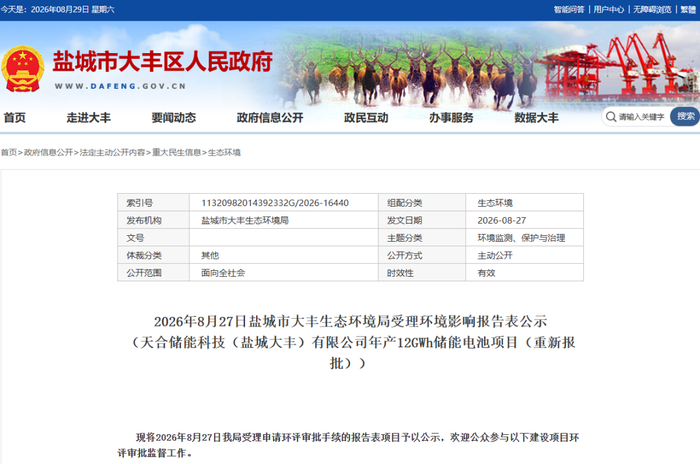
Task: Click the 无障碍浏览 link
Action: pyautogui.click(x=652, y=9)
